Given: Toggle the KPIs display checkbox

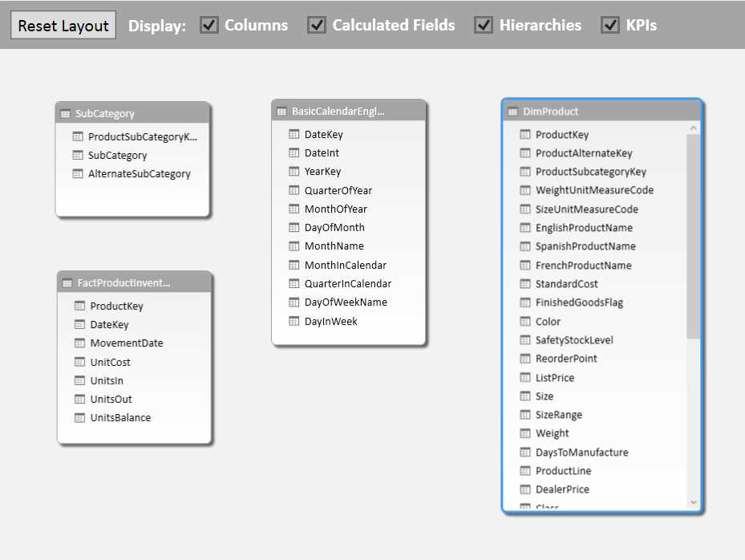Looking at the screenshot, I should 610,25.
